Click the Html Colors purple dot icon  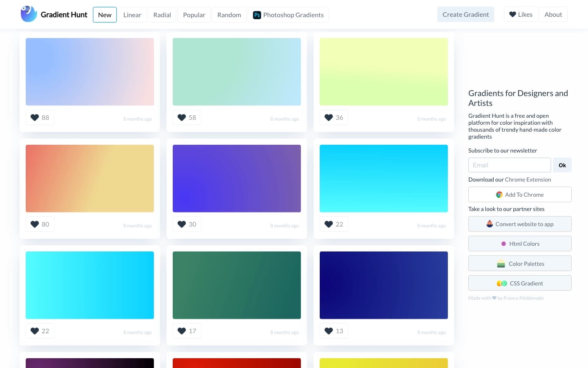coord(503,244)
